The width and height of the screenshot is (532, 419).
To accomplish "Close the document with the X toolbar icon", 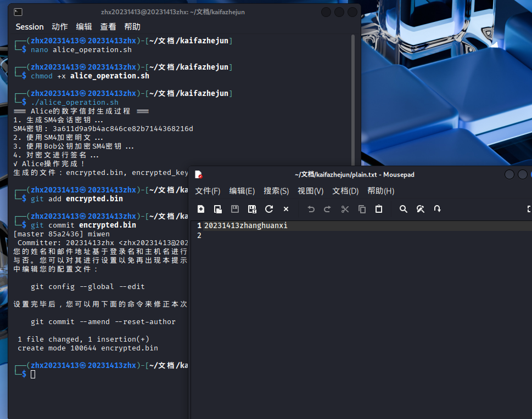I will [286, 209].
